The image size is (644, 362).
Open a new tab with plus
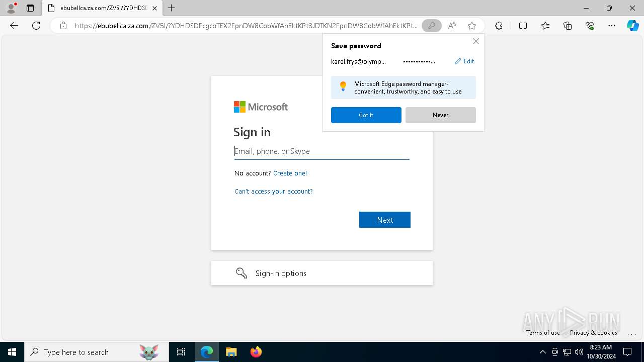[x=172, y=8]
